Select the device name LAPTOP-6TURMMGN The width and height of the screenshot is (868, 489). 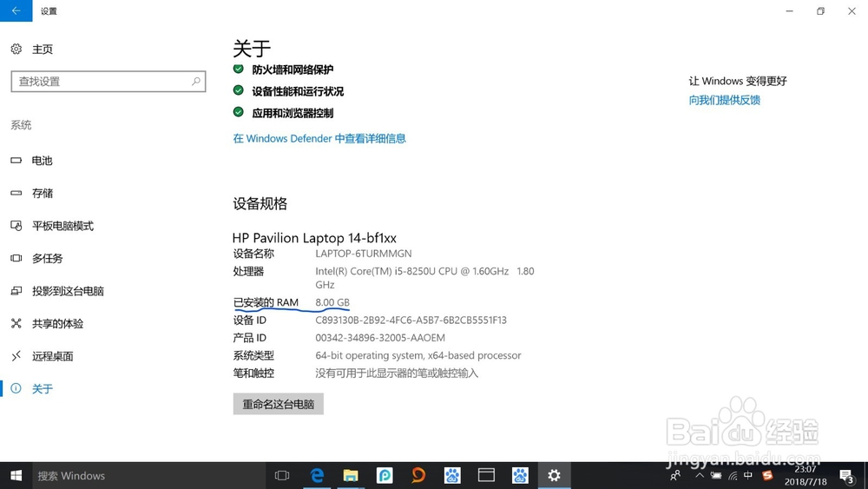tap(364, 254)
